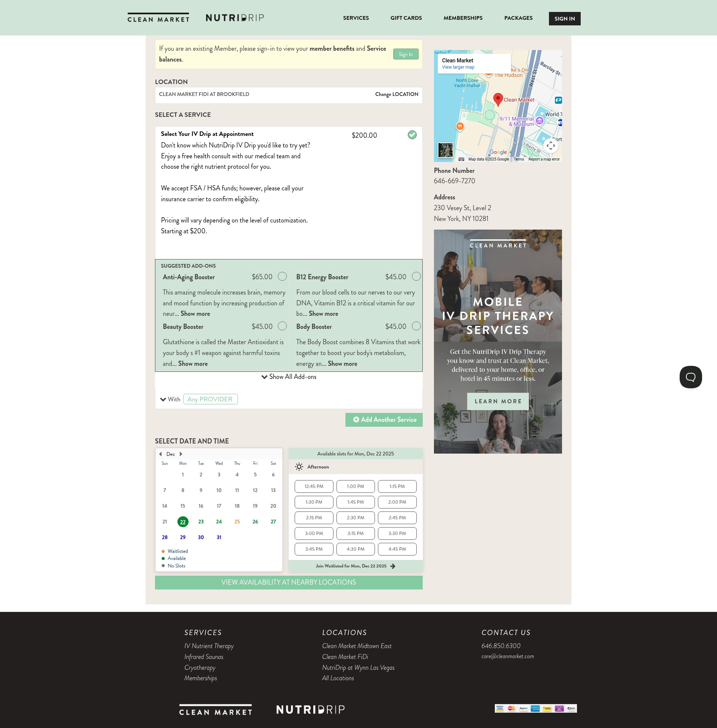The image size is (717, 728).
Task: Open map keyboard shortcuts icon
Action: pyautogui.click(x=461, y=159)
